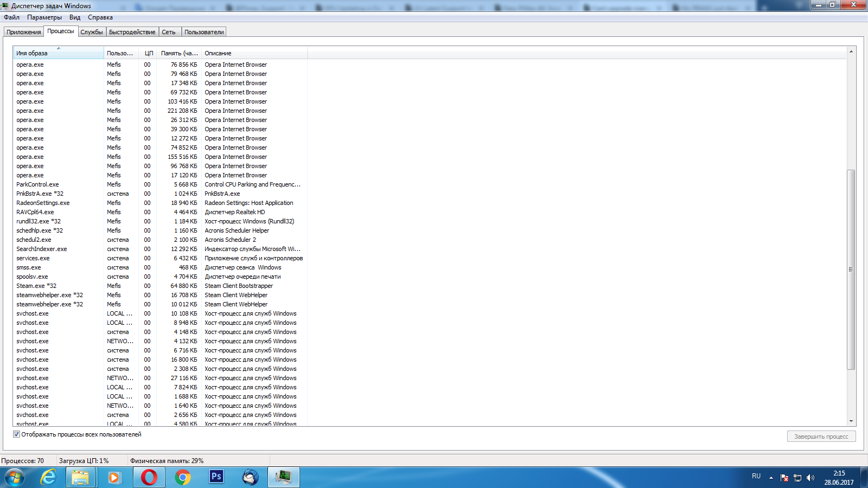Select the services.exe process
Screen dimensions: 868x488
(160, 258)
